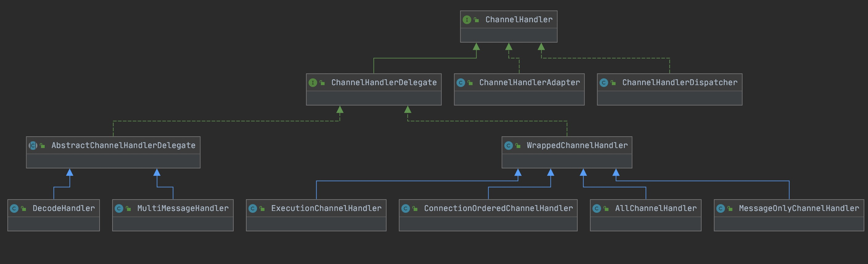Screen dimensions: 868x264
Task: Click the interface icon beside ChannelHandler
Action: (x=467, y=20)
